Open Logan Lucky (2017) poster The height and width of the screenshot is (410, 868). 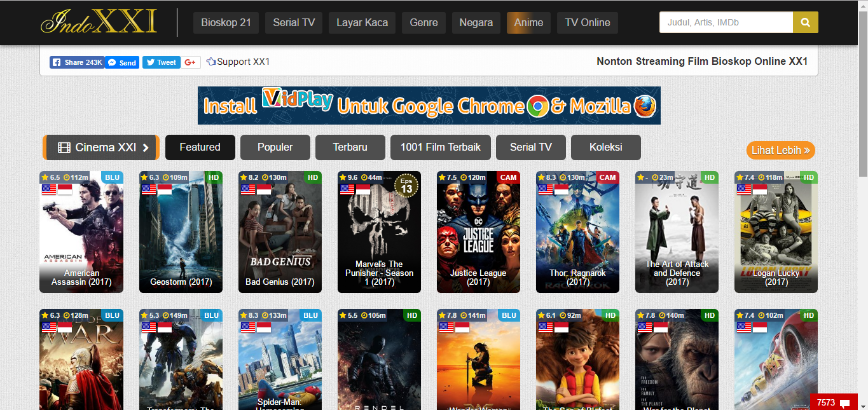pos(776,232)
